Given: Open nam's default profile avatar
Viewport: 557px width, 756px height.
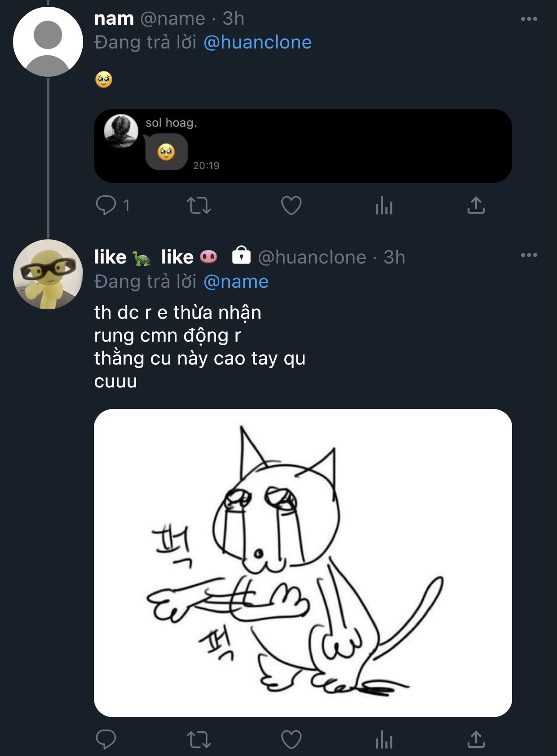Looking at the screenshot, I should coord(48,42).
